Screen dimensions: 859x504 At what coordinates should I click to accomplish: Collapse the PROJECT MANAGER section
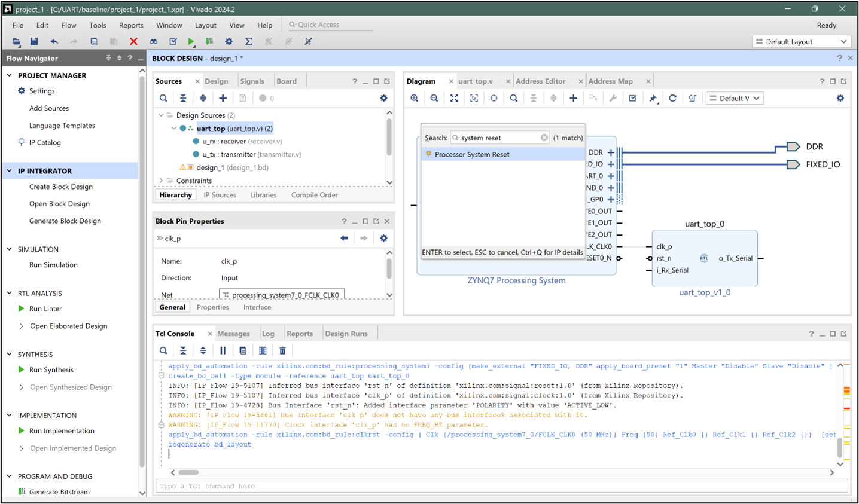click(x=8, y=75)
